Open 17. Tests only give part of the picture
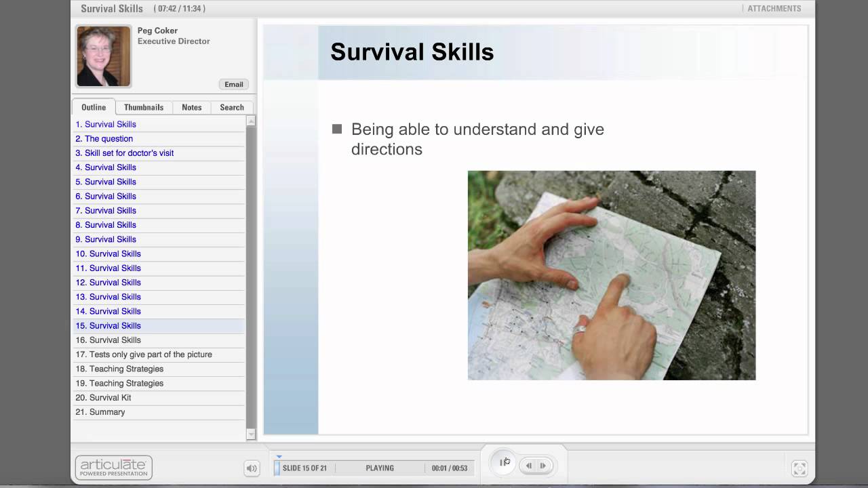 159,354
